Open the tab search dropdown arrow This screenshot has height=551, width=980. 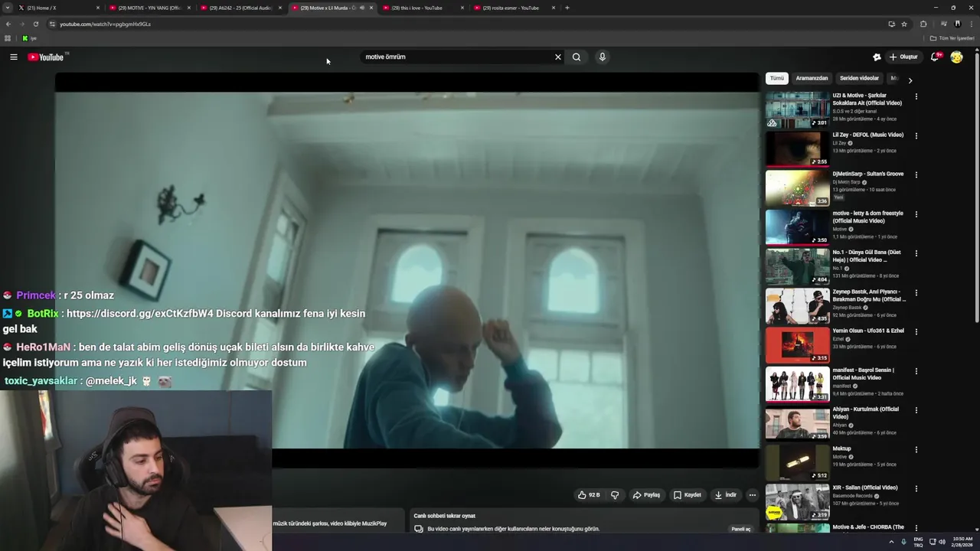(x=8, y=8)
